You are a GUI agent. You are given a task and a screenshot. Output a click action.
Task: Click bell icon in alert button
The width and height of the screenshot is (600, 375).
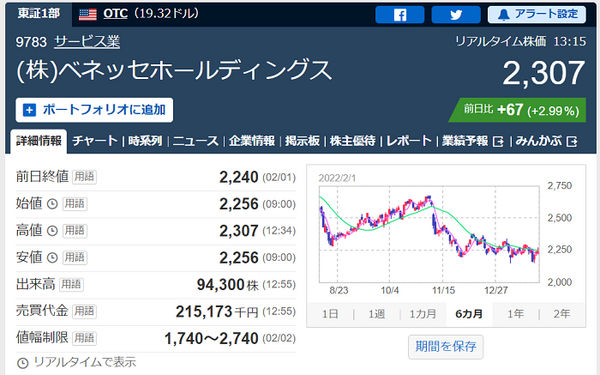click(504, 15)
